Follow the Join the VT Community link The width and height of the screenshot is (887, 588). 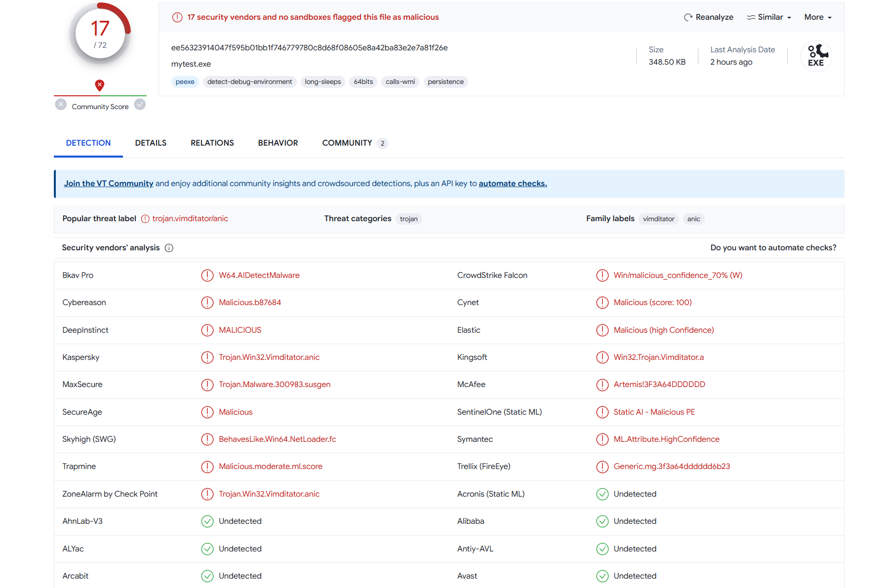[109, 184]
